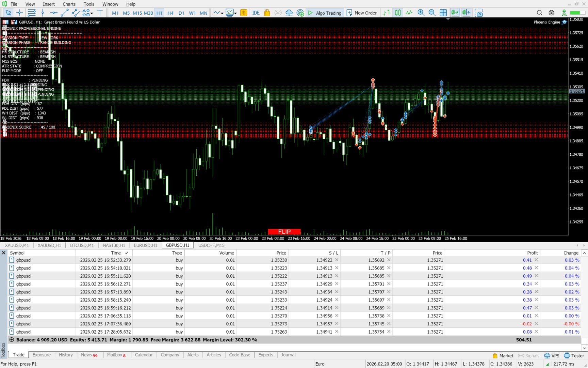This screenshot has width=588, height=368.
Task: Sort positions by Profit column header
Action: click(x=532, y=253)
